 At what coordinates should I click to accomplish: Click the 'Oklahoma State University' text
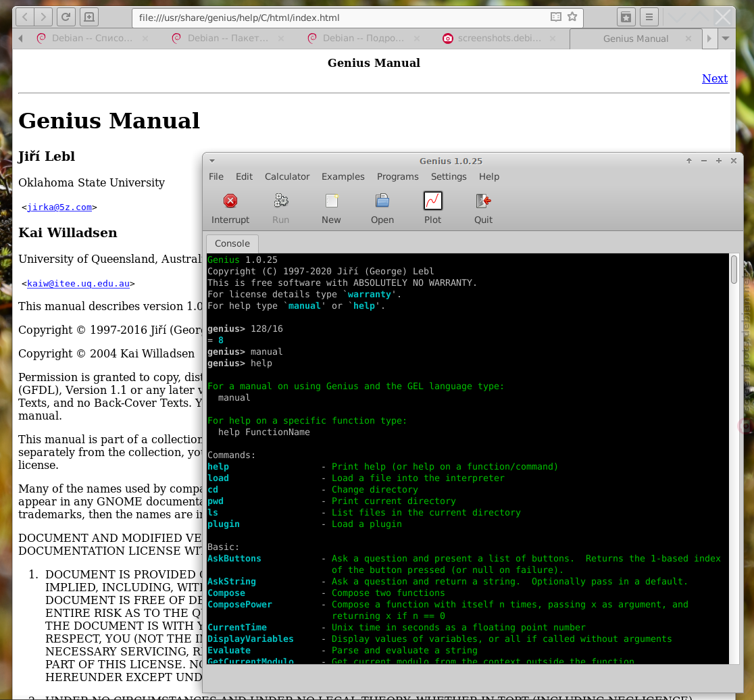[x=91, y=182]
